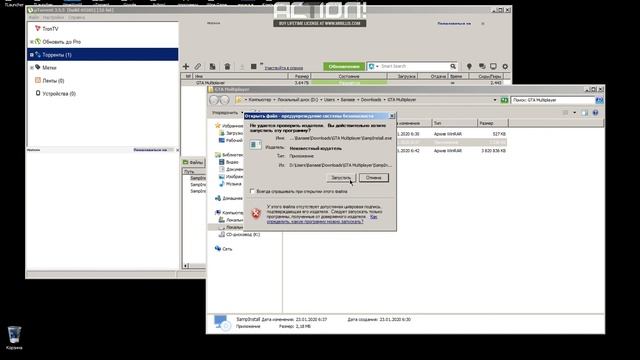
Task: Open uTorrent settings gear icon
Action: [505, 66]
